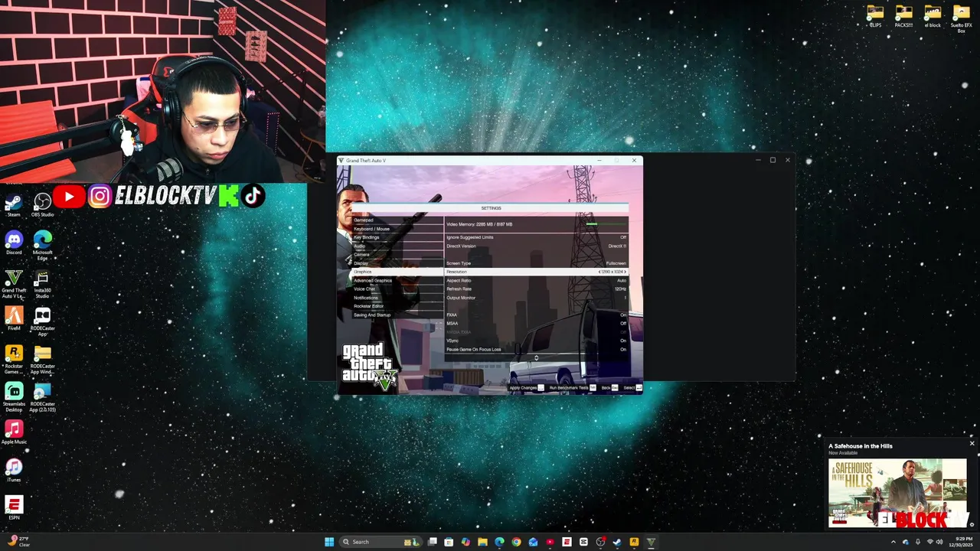This screenshot has width=980, height=551.
Task: Click the left arrow next to Resolution
Action: pos(599,272)
